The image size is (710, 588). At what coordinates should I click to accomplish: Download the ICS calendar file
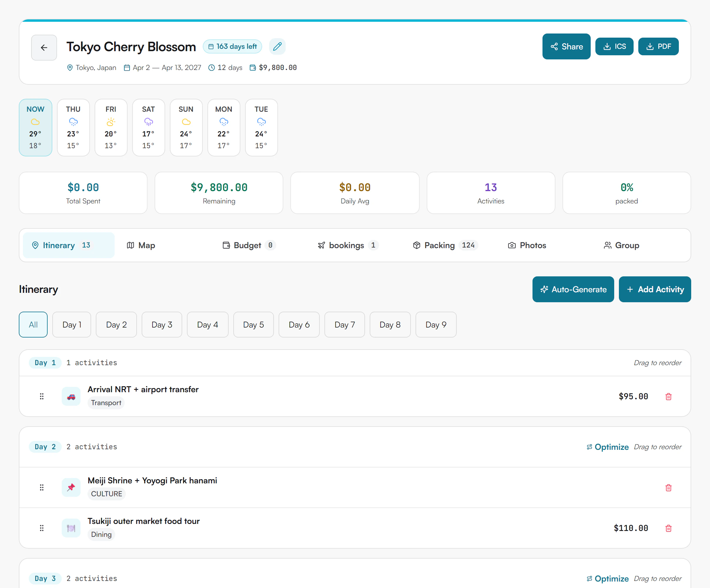pos(614,46)
